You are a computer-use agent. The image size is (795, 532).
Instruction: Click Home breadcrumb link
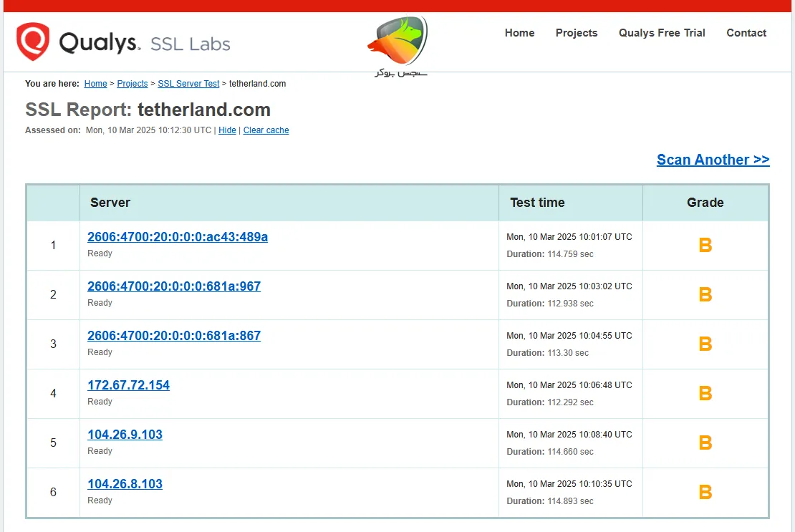click(x=95, y=84)
